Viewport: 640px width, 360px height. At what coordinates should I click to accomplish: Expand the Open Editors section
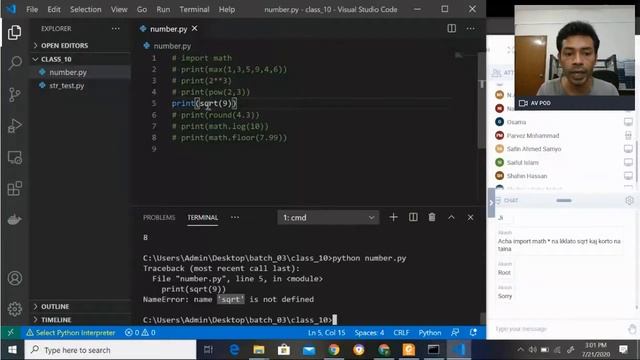[80, 45]
